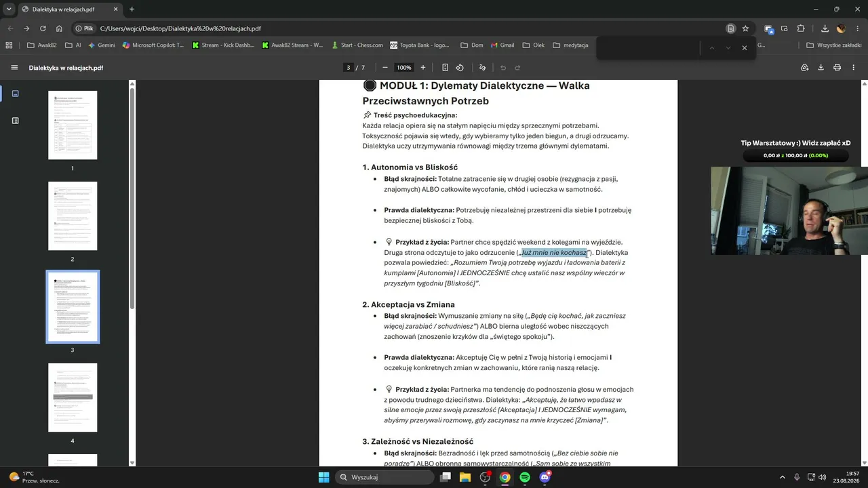Open the Task View taskbar icon
This screenshot has height=488, width=868.
[x=446, y=477]
